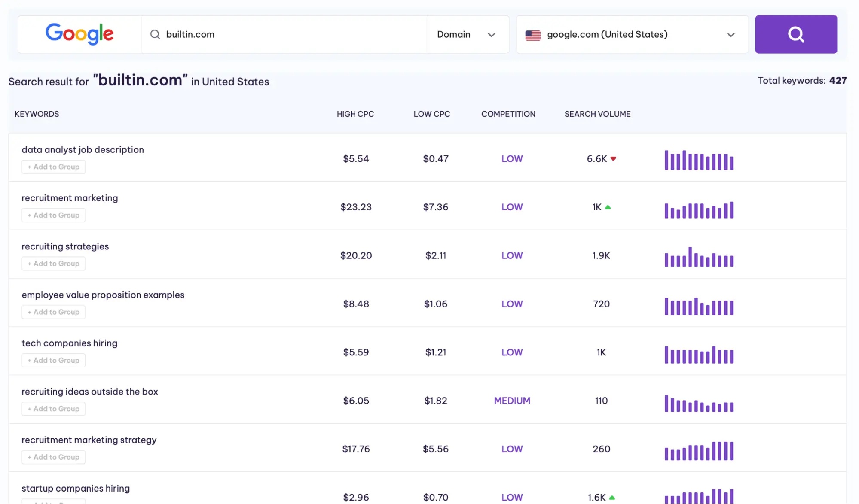Image resolution: width=859 pixels, height=504 pixels.
Task: Click keyword 'startup companies hiring'
Action: (x=76, y=489)
